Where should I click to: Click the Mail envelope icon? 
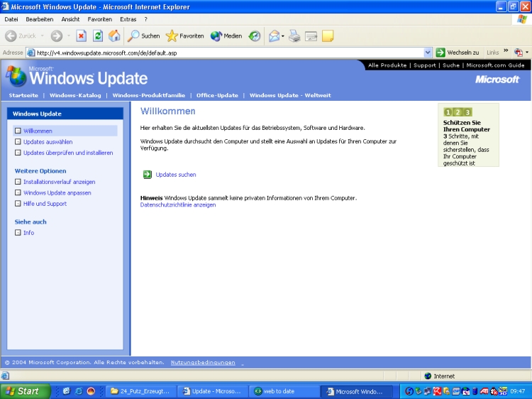click(274, 36)
